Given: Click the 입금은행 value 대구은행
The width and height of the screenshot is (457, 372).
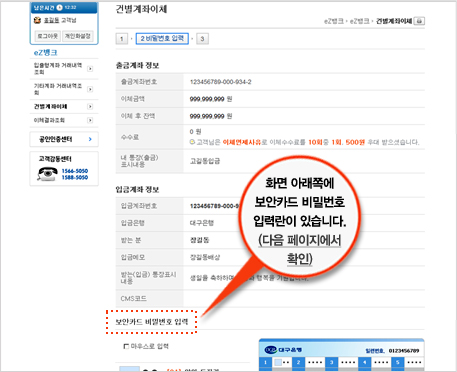Looking at the screenshot, I should 202,223.
